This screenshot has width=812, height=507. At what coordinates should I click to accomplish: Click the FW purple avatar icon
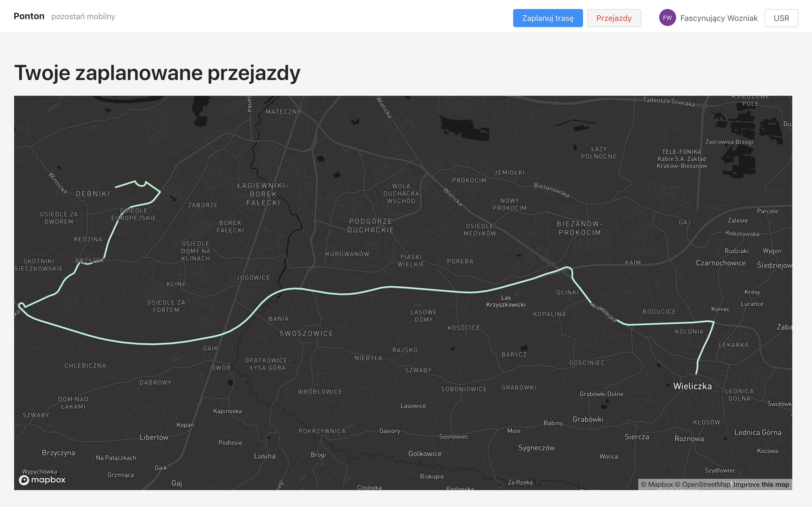667,18
